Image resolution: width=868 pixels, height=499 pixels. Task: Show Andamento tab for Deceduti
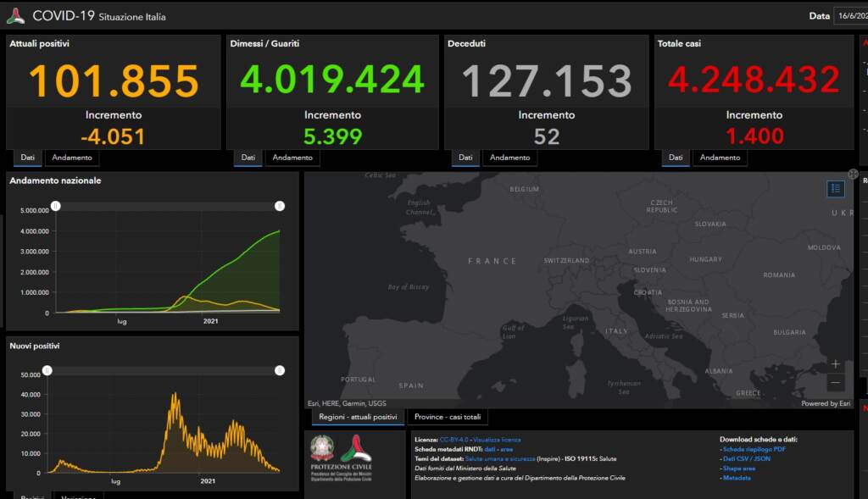click(509, 158)
